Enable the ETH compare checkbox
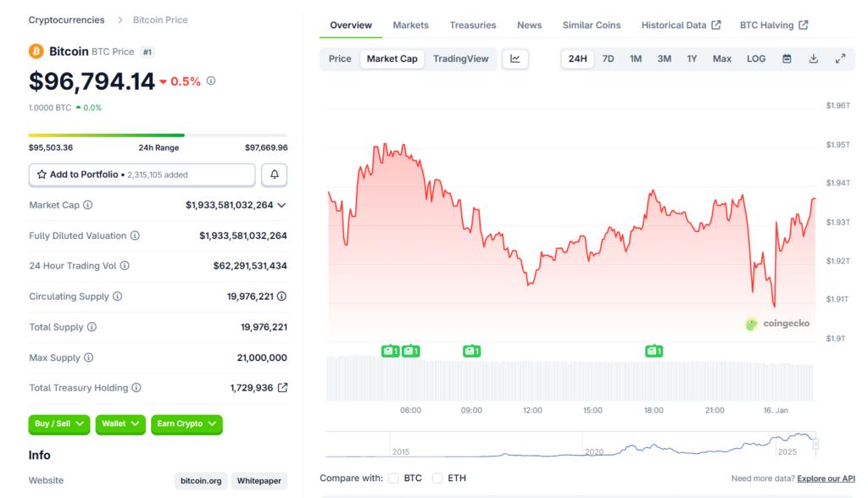The image size is (868, 498). tap(437, 479)
